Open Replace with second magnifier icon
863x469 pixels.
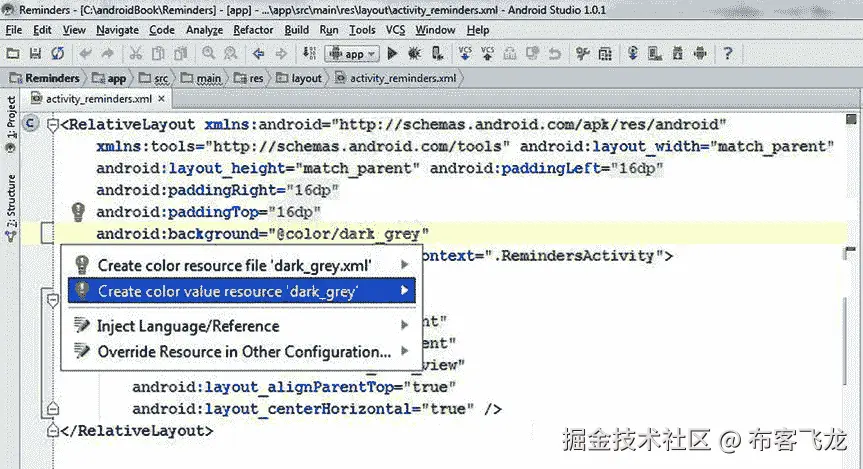[231, 53]
